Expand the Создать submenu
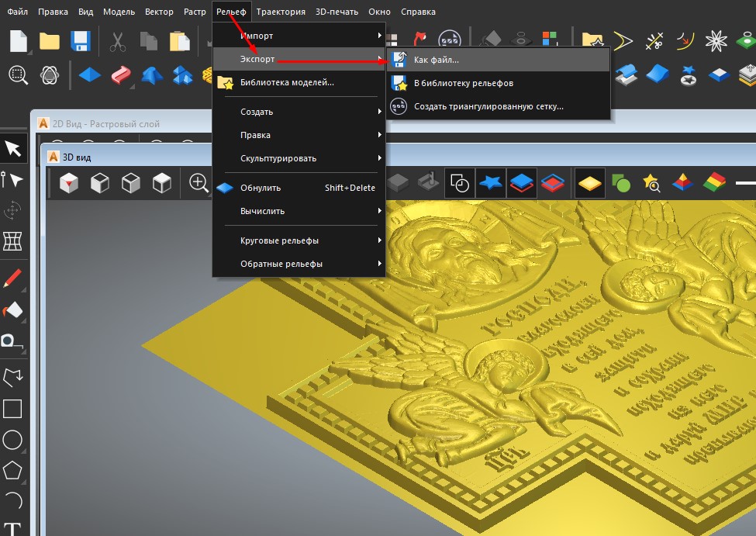This screenshot has width=756, height=536. tap(299, 112)
